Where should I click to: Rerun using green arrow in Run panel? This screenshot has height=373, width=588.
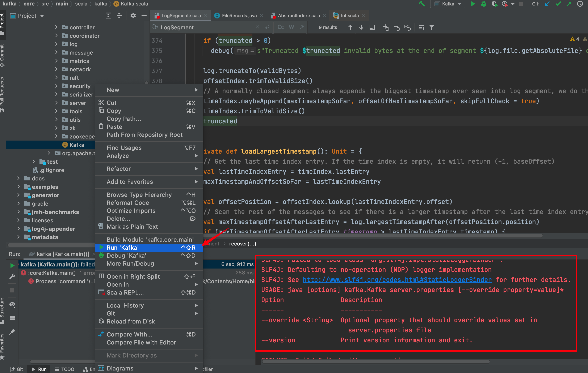point(12,265)
